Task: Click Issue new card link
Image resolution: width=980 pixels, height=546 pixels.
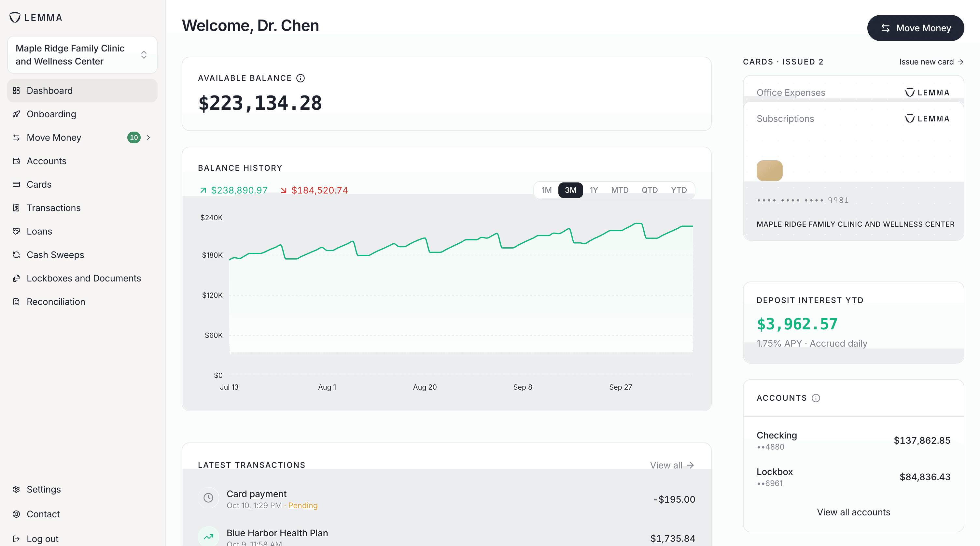Action: 931,62
